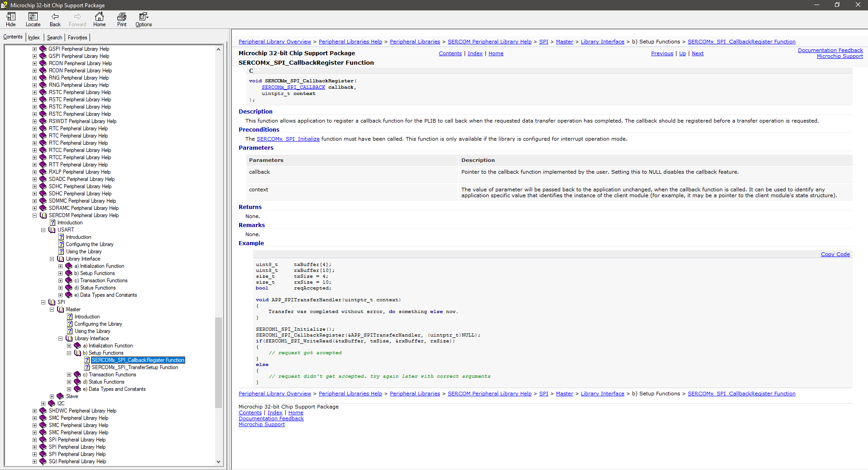Expand the SHDWC Peripheral Library Help node
Viewport: 868px width, 470px height.
coord(35,411)
